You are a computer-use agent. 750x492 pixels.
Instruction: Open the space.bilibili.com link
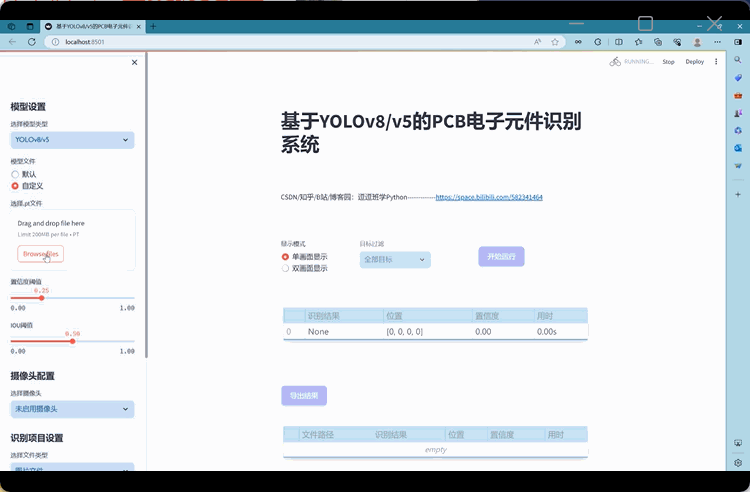tap(489, 197)
